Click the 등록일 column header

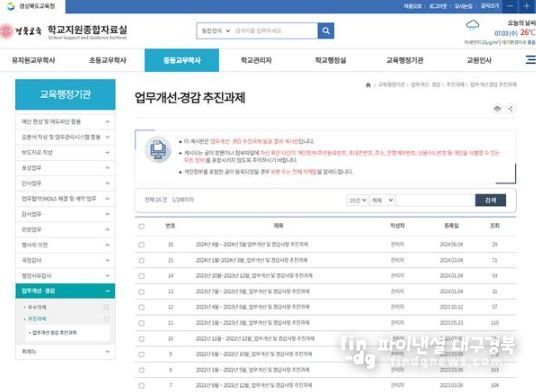tap(452, 226)
